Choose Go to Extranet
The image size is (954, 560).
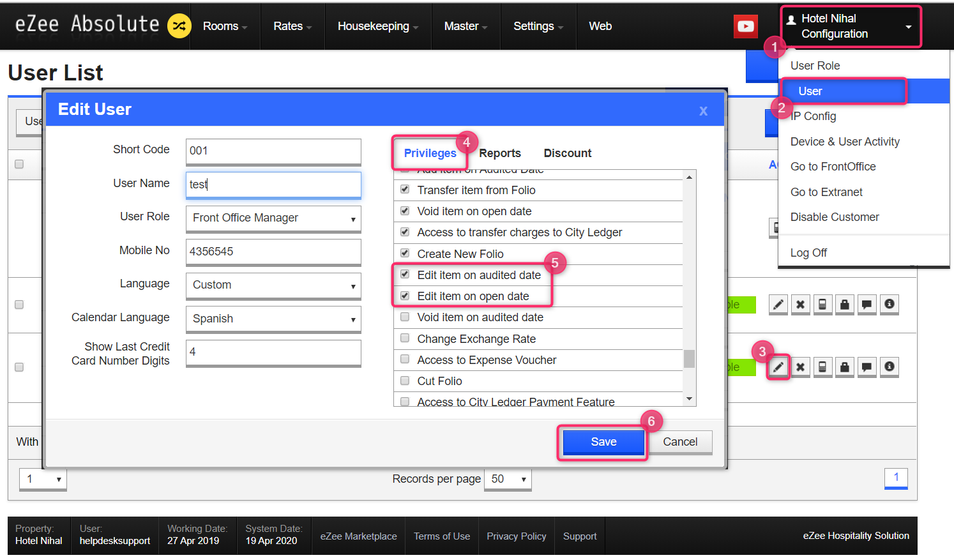click(826, 192)
